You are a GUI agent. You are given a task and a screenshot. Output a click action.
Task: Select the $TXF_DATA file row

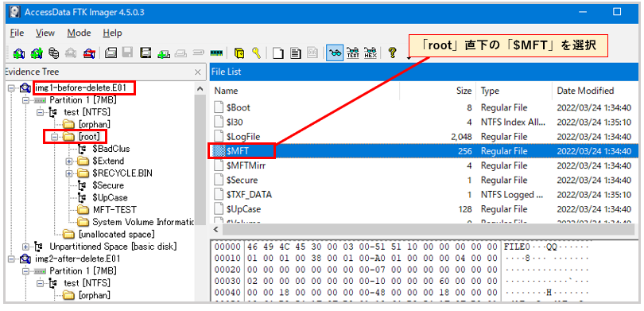[425, 195]
